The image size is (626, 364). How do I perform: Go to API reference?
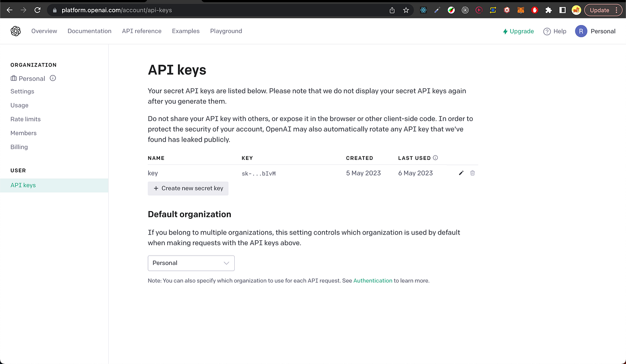coord(142,31)
